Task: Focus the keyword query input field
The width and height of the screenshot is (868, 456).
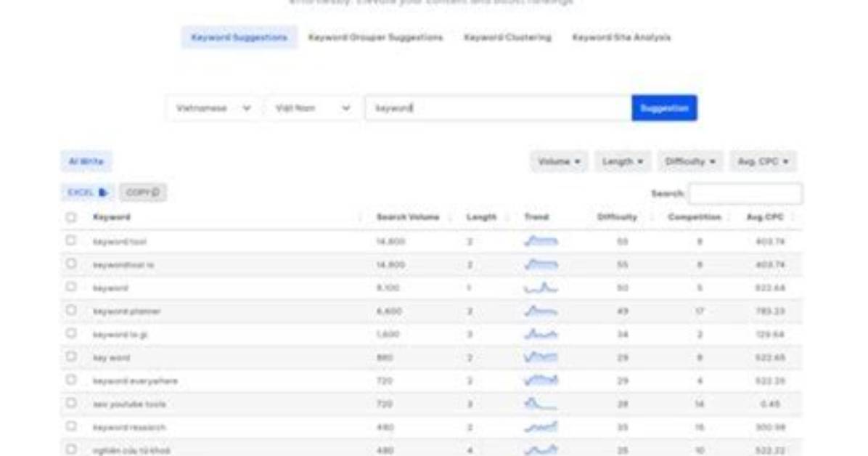Action: tap(498, 108)
